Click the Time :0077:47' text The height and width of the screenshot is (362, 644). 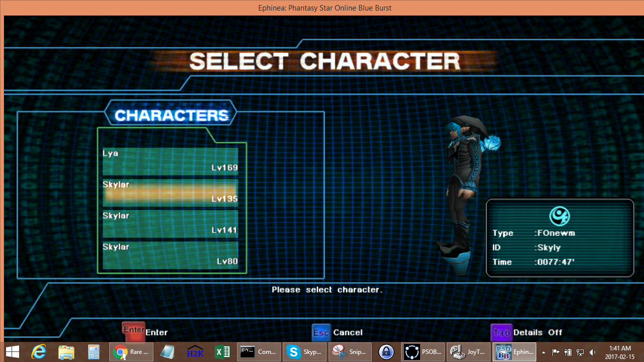[533, 262]
